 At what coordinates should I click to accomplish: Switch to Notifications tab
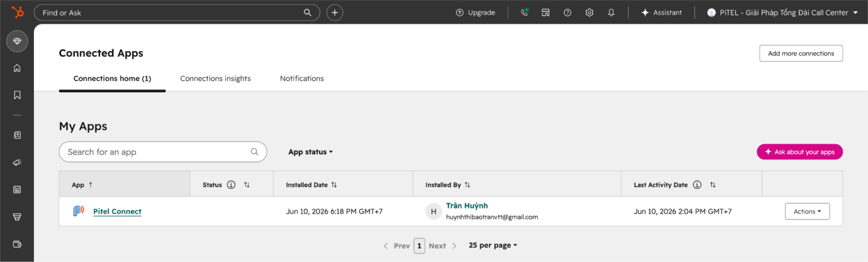pyautogui.click(x=302, y=79)
